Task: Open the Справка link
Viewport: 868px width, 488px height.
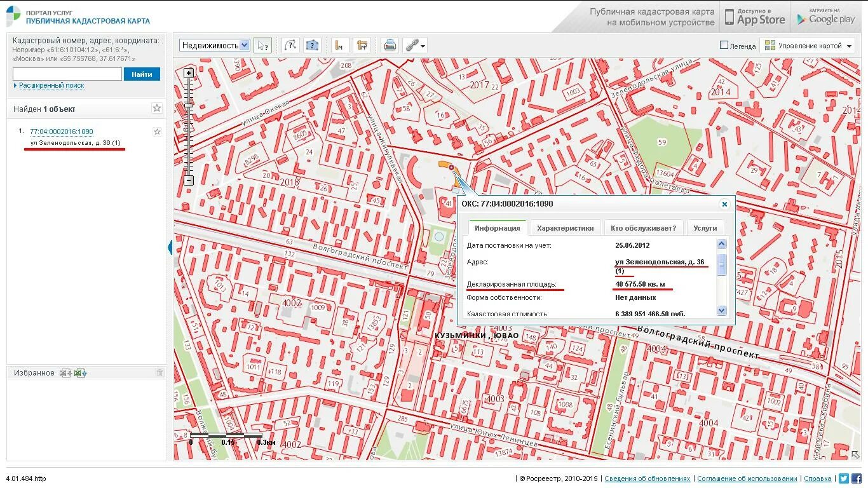Action: tap(818, 478)
